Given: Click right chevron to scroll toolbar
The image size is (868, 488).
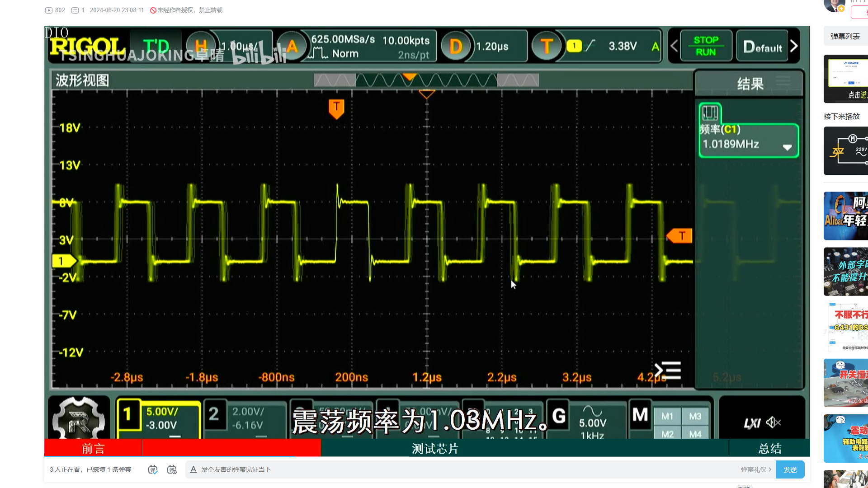Looking at the screenshot, I should coord(794,46).
